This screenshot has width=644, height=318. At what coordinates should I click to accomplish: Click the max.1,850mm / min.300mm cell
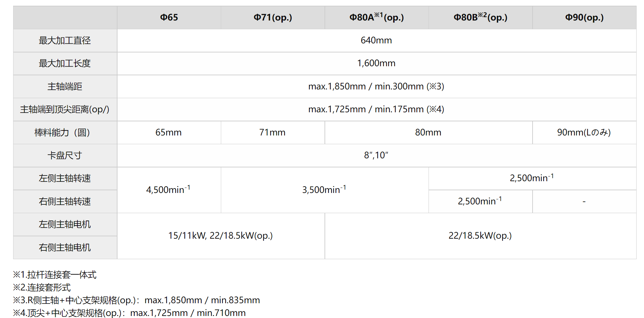tap(376, 86)
